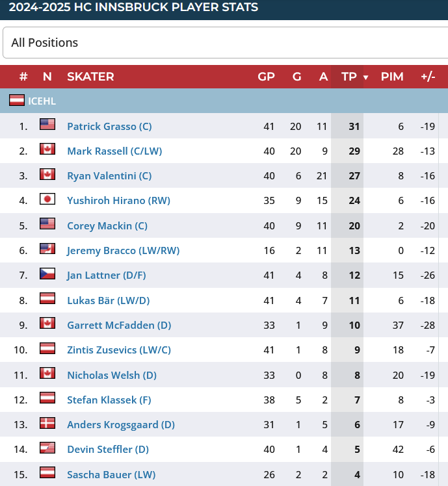Viewport: 448px width, 486px height.
Task: Click the Canada flag beside Mark Rassell
Action: coord(47,150)
